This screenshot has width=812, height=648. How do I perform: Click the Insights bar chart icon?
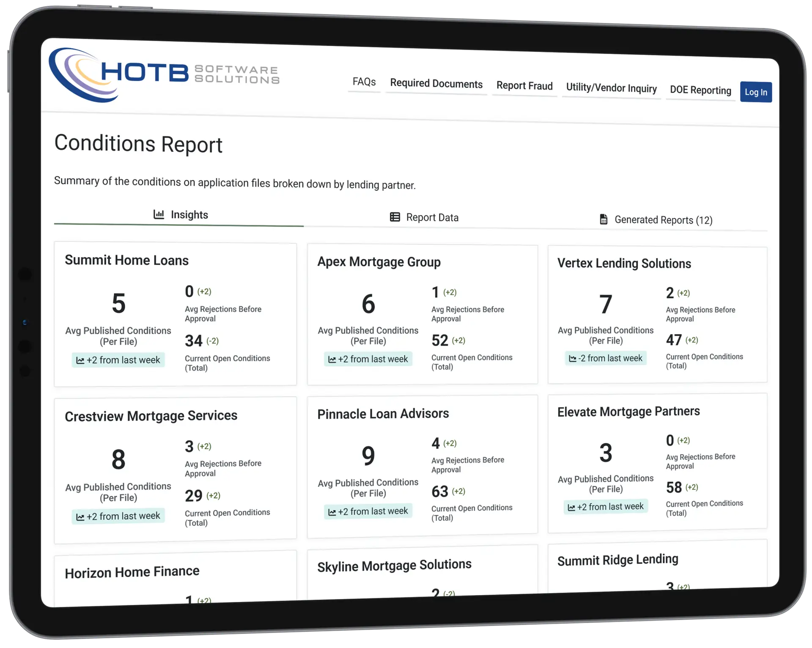tap(159, 214)
